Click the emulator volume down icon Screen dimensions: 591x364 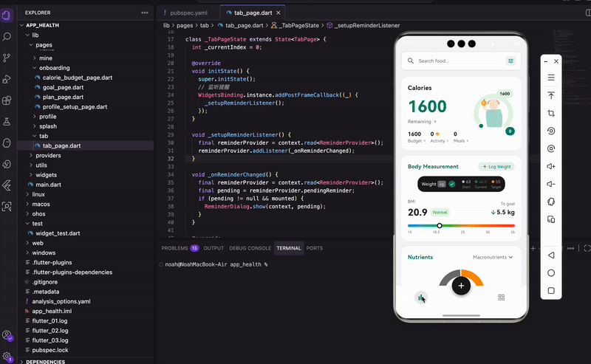[551, 184]
